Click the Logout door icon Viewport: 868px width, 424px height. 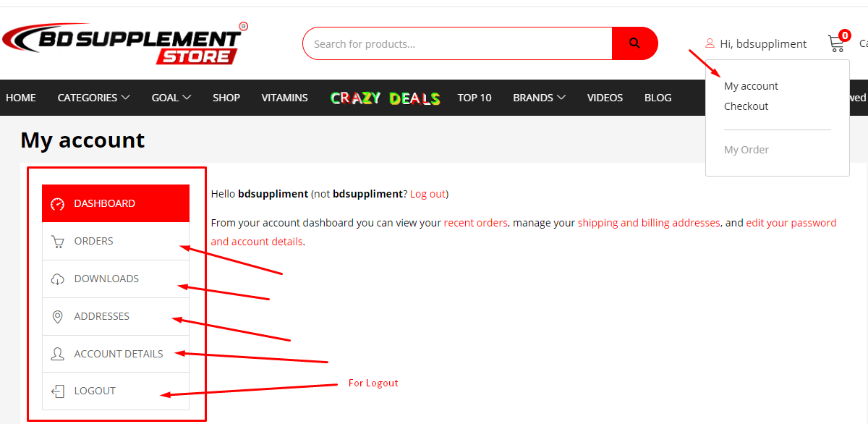point(58,391)
